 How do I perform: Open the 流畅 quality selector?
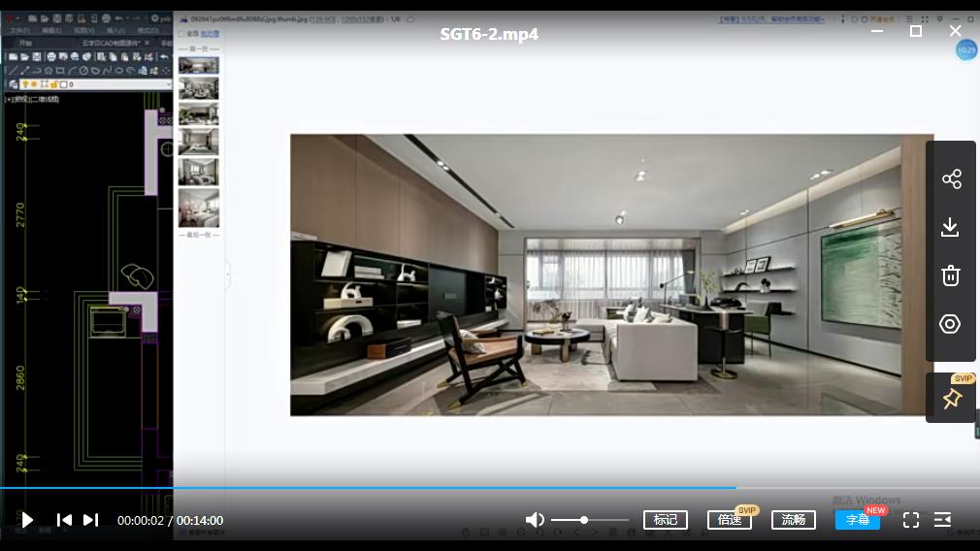click(794, 520)
